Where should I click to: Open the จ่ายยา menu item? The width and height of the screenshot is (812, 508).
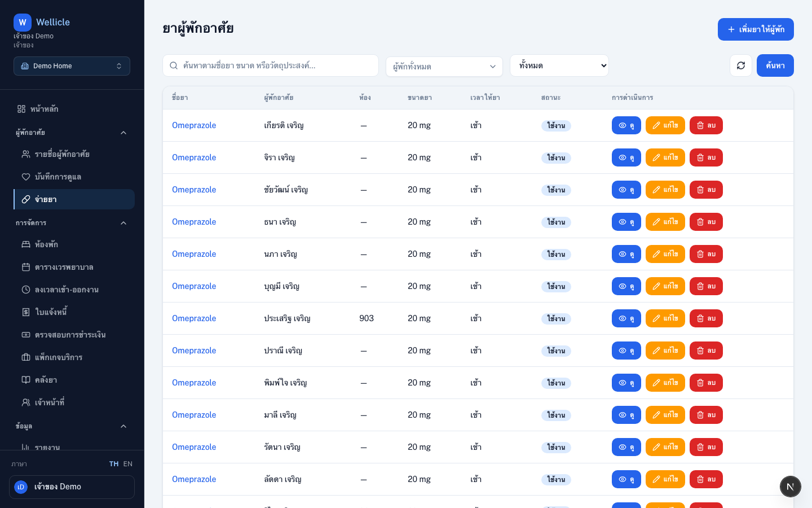pyautogui.click(x=74, y=199)
